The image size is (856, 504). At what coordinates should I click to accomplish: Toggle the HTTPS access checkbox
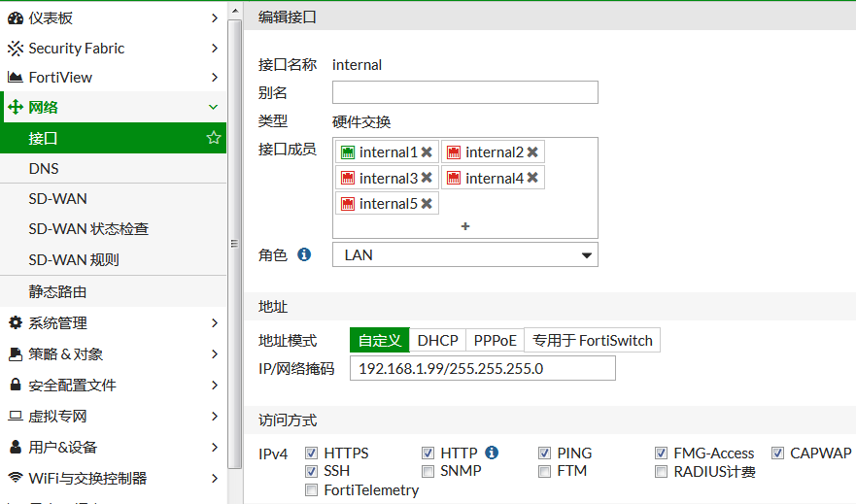[311, 453]
